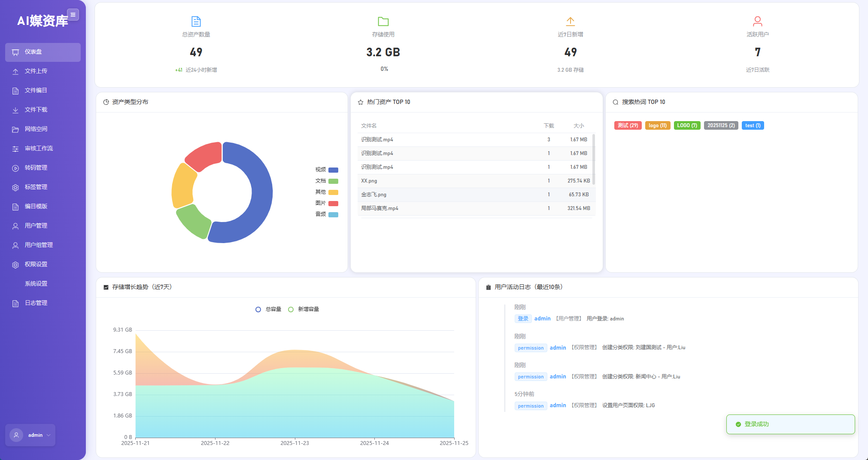Expand the 系统设置 sidebar menu

point(36,283)
